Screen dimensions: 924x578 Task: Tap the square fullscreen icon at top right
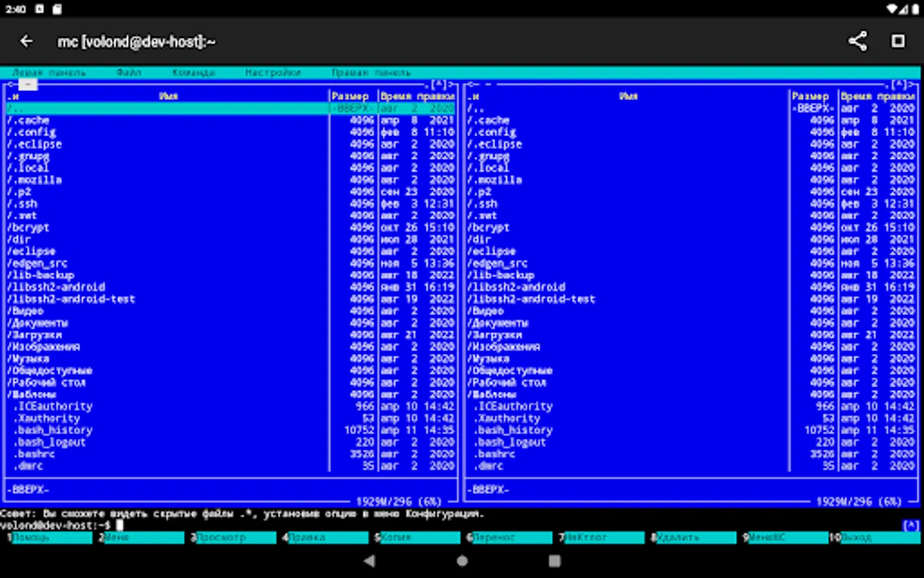(x=898, y=42)
